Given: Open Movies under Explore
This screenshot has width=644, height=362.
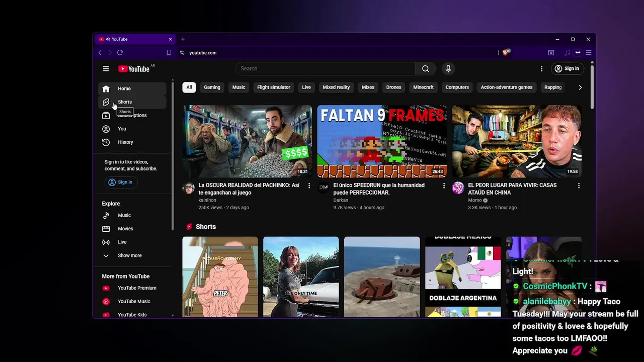Looking at the screenshot, I should (x=132, y=229).
